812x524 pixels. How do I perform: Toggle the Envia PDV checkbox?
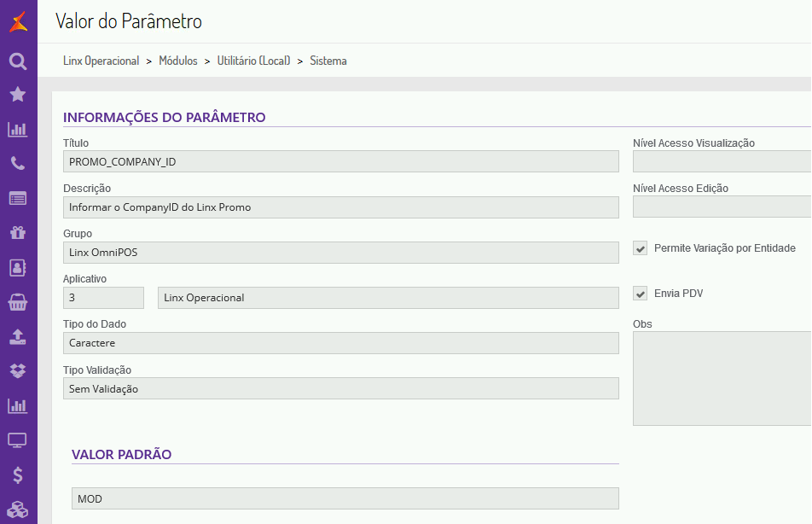641,294
